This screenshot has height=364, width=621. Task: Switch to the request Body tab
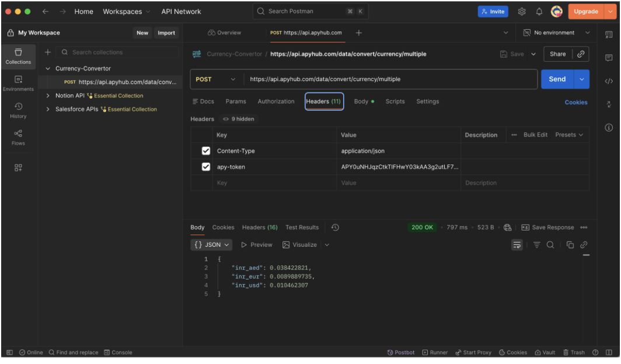click(364, 101)
